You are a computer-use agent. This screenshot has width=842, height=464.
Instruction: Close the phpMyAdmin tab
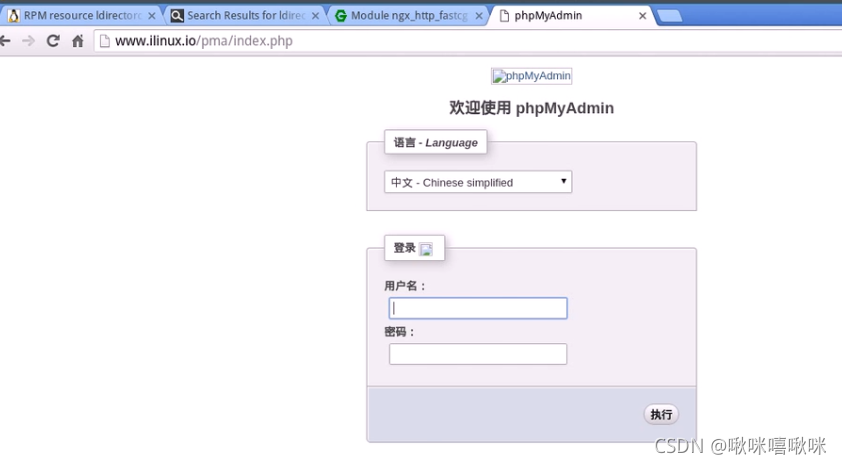click(x=642, y=16)
